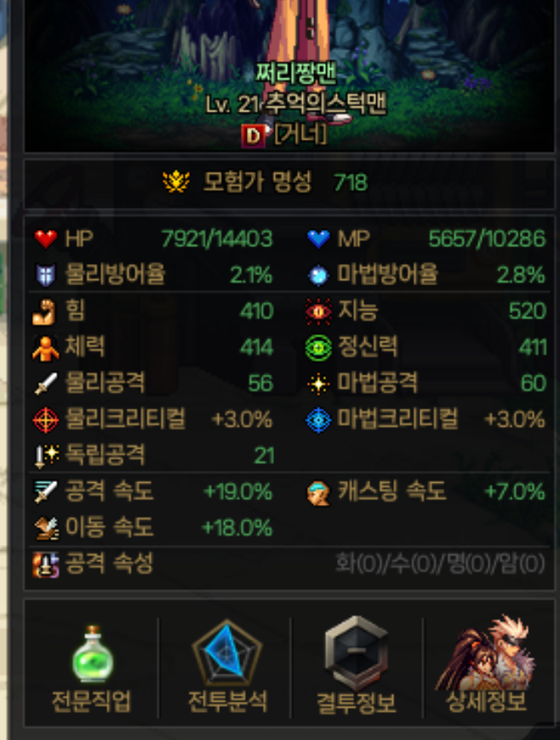
Task: Click the 캐스팅 속도 head icon
Action: (x=318, y=493)
